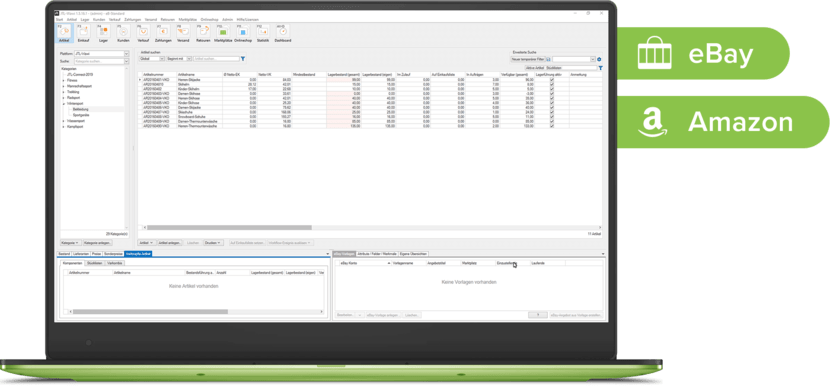Toggle Lagerführung checkbox for Herren-Skijacke row
830x386 pixels.
coord(552,79)
